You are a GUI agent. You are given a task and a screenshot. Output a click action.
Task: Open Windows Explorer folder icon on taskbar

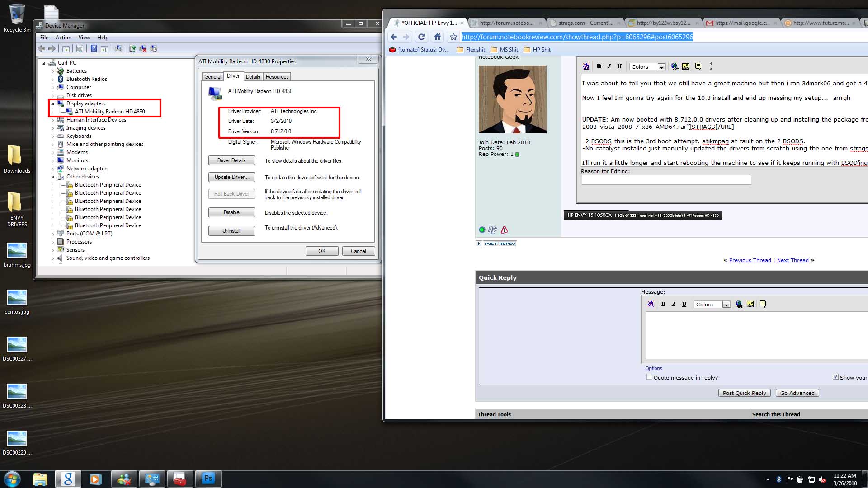pos(40,478)
